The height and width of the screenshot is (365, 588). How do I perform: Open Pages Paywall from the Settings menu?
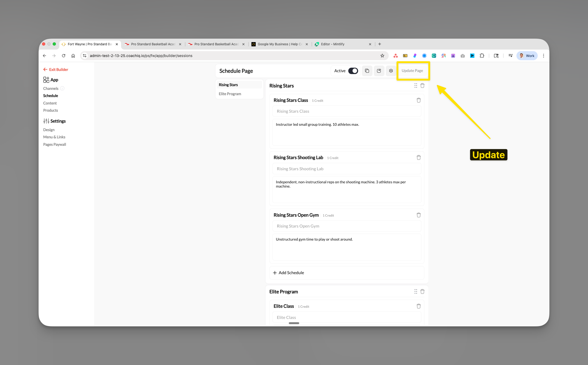[54, 144]
